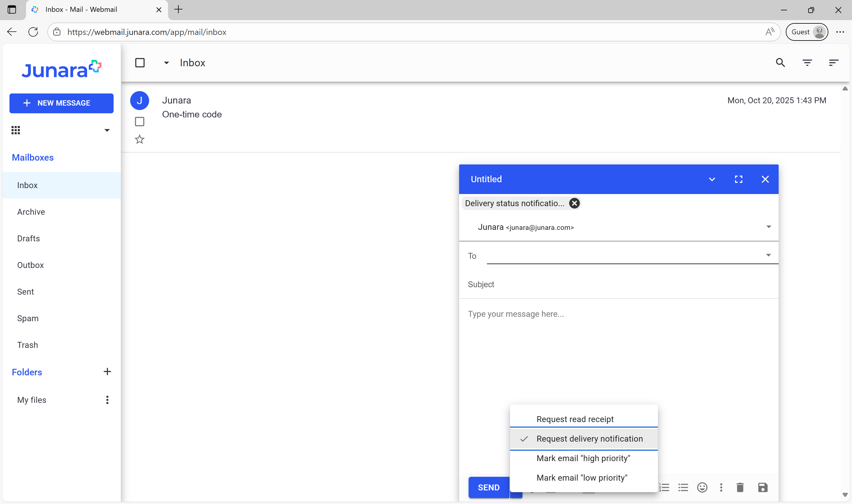Reload the webmail page

point(33,32)
